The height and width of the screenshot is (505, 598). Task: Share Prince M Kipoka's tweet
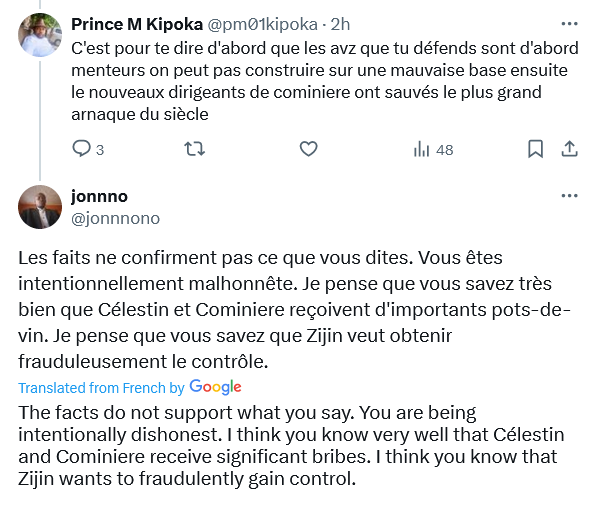[x=569, y=149]
